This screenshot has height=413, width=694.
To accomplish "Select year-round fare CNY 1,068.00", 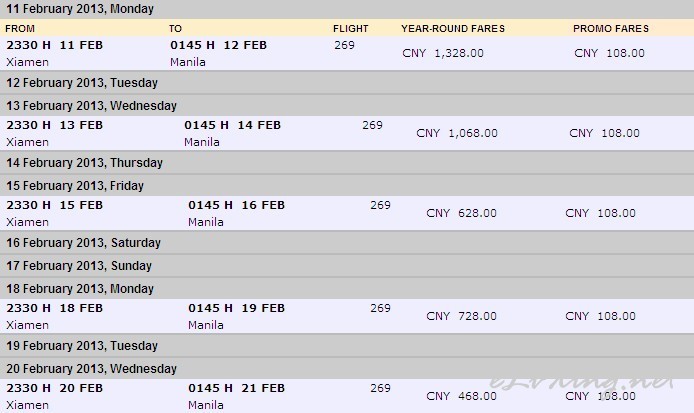I will (x=457, y=133).
